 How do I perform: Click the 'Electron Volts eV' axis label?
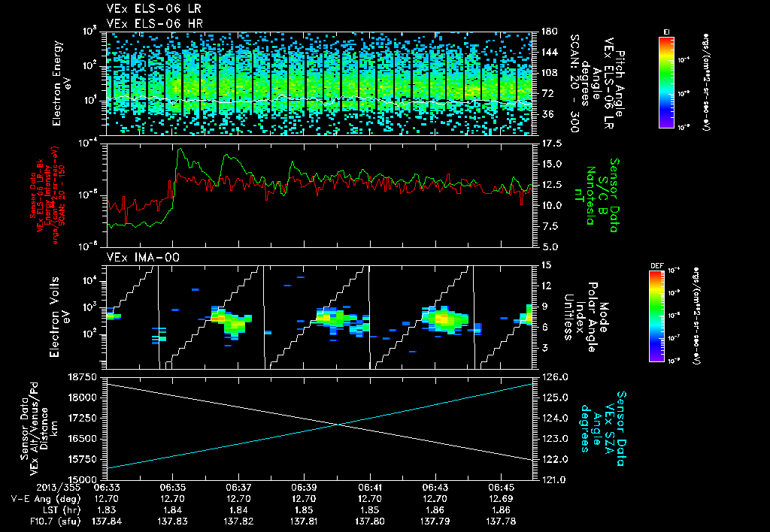[x=59, y=317]
